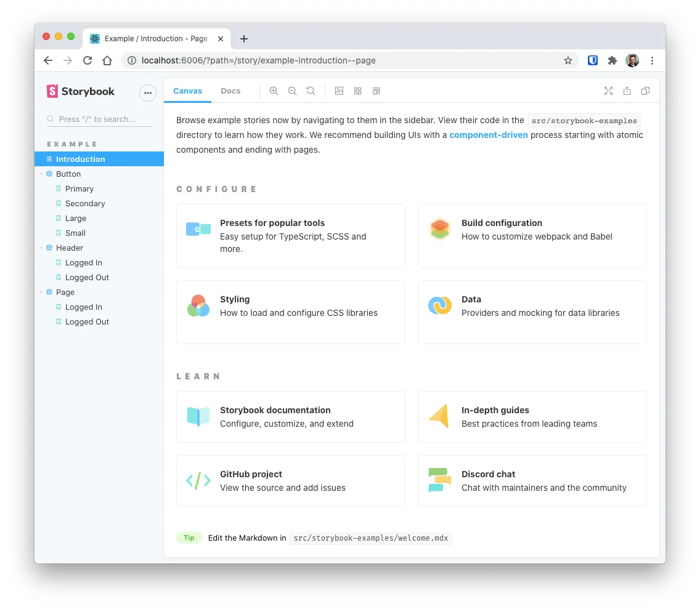Screen dimensions: 700x609
Task: Toggle the grid overlay icon
Action: click(357, 91)
